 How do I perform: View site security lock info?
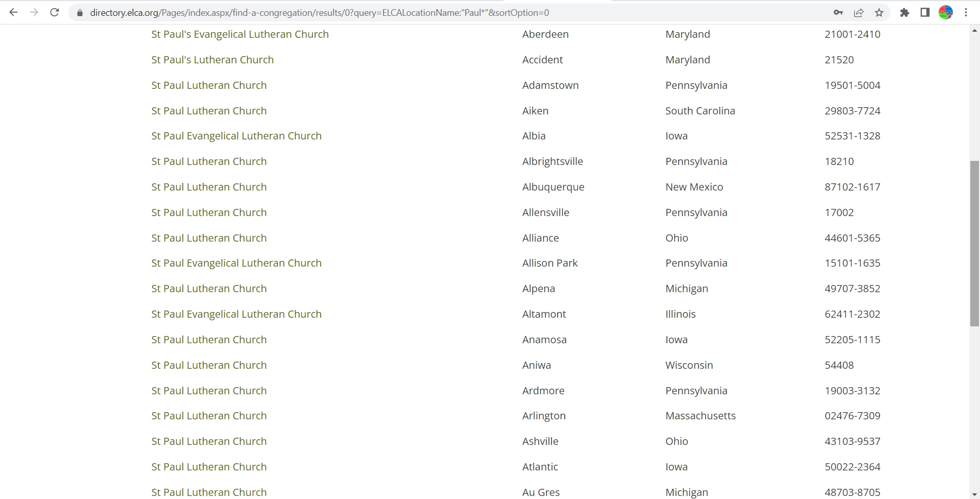tap(80, 13)
